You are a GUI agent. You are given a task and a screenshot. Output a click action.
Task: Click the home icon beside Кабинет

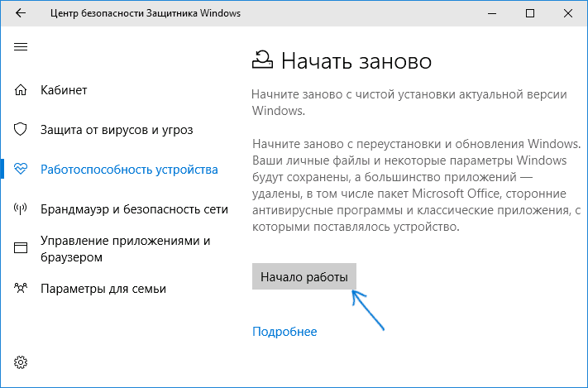21,90
